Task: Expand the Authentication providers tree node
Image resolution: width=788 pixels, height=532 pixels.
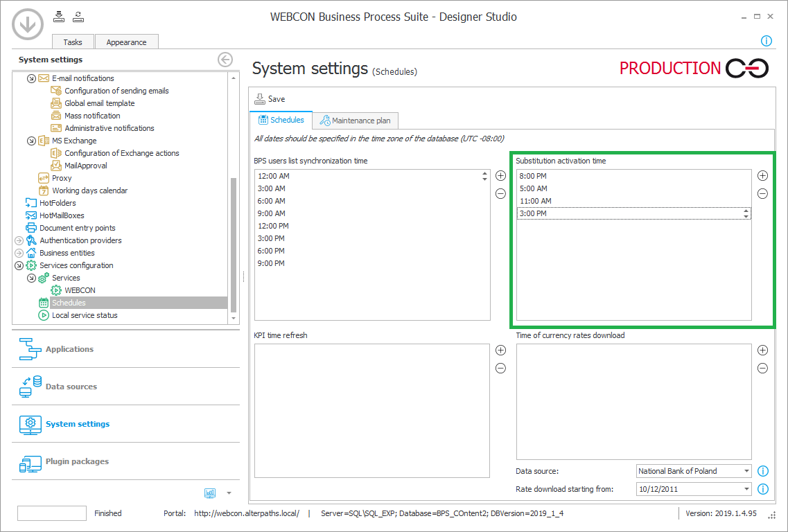Action: 17,240
